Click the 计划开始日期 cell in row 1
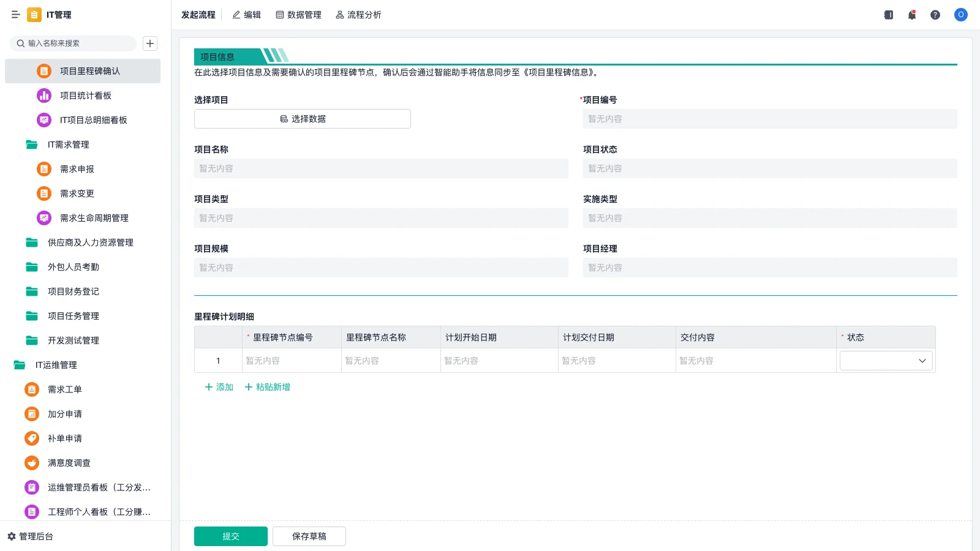 [499, 361]
